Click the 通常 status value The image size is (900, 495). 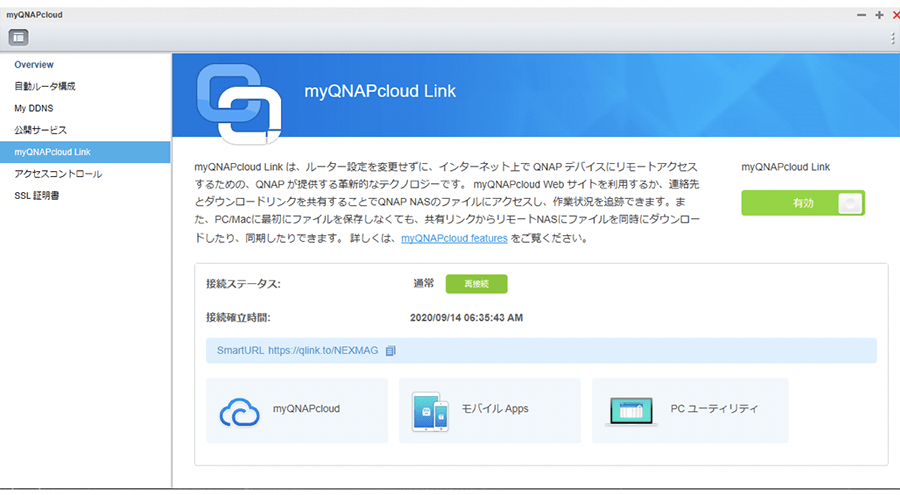pos(424,283)
